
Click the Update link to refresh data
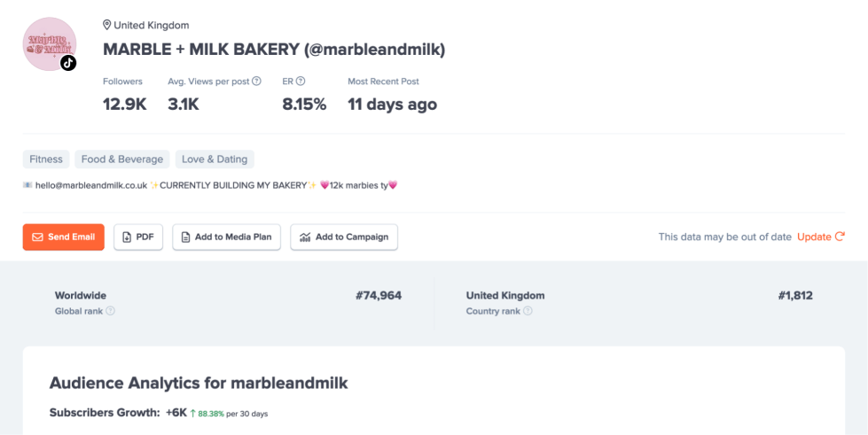[814, 237]
